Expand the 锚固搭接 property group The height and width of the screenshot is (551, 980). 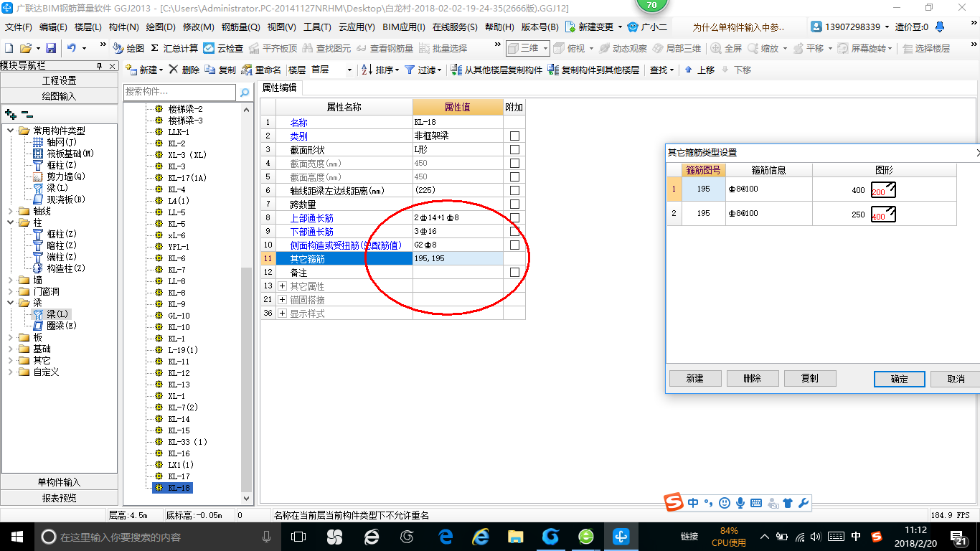(x=282, y=299)
